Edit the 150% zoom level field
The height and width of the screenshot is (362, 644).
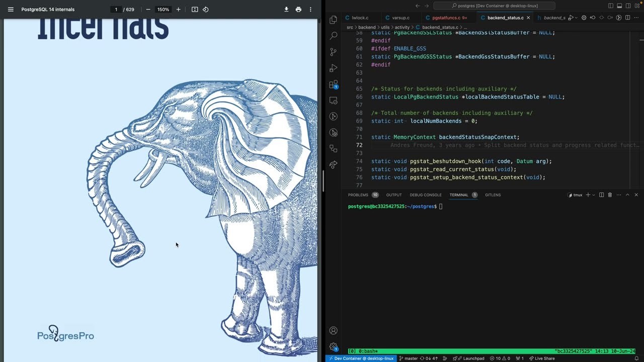(163, 9)
